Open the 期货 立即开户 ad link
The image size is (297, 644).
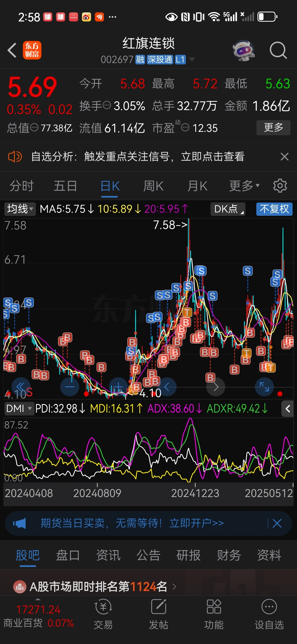(x=132, y=523)
